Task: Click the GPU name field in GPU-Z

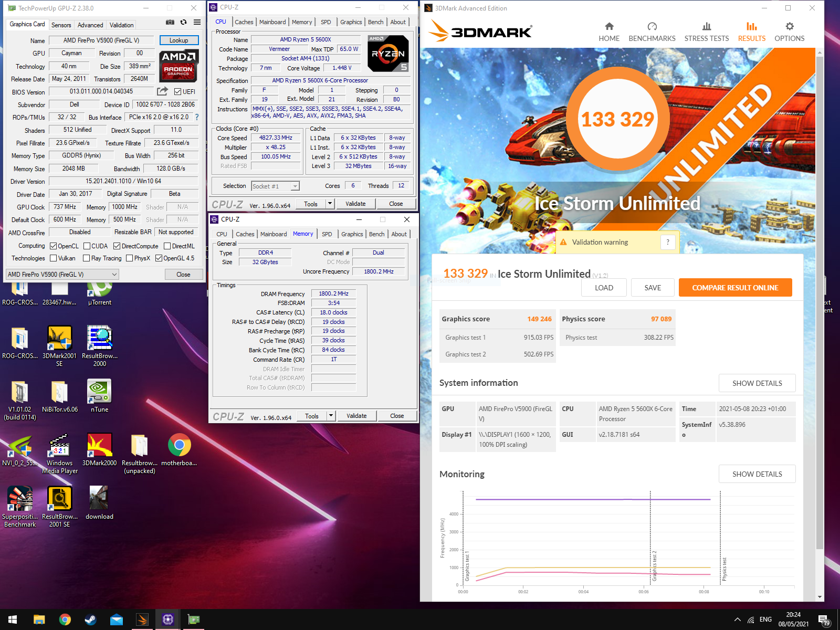Action: (x=101, y=40)
